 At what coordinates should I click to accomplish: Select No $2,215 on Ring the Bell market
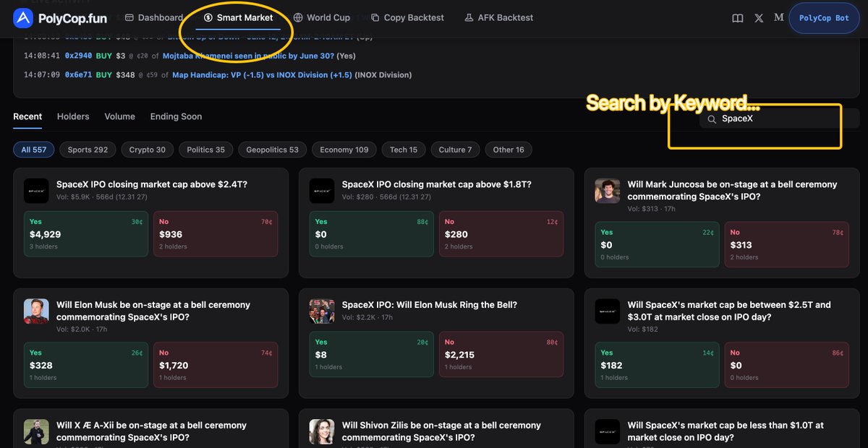pyautogui.click(x=501, y=355)
